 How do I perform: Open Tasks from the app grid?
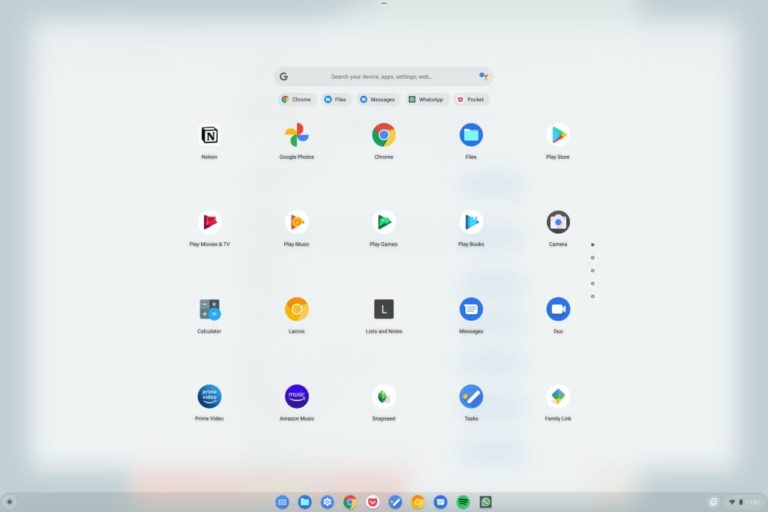coord(471,396)
